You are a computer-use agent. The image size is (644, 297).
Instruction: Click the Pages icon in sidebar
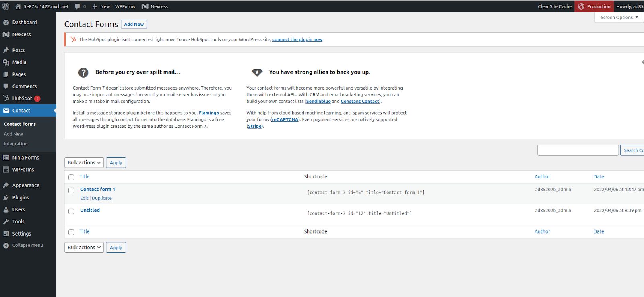pyautogui.click(x=6, y=74)
